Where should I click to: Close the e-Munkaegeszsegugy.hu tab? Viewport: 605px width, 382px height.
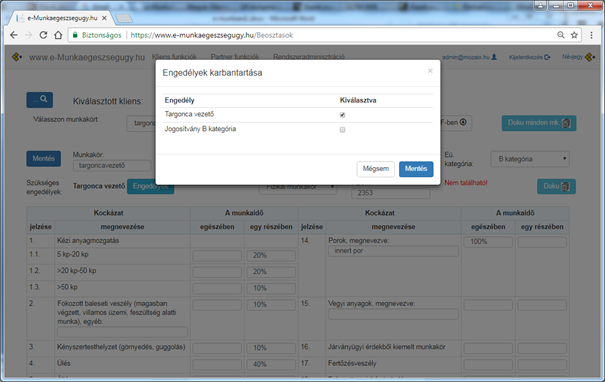pos(104,18)
